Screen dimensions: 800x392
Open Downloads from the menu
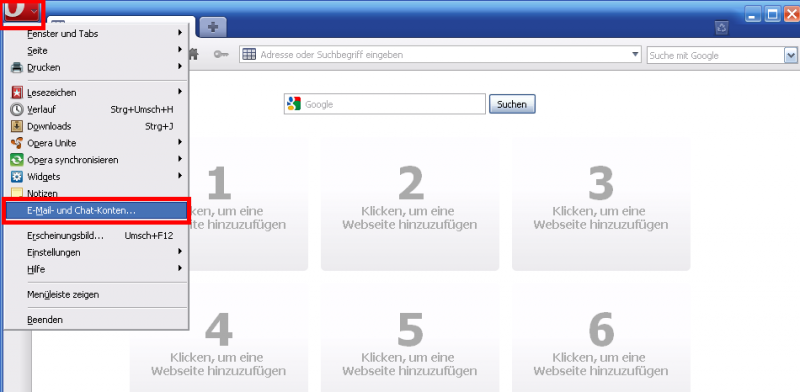click(x=96, y=126)
